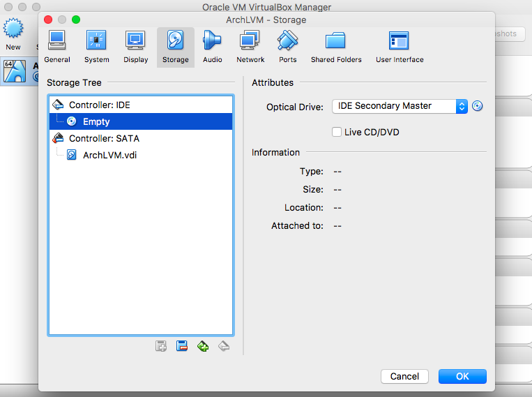Click the SATA controller icon
The width and height of the screenshot is (532, 397).
click(58, 138)
